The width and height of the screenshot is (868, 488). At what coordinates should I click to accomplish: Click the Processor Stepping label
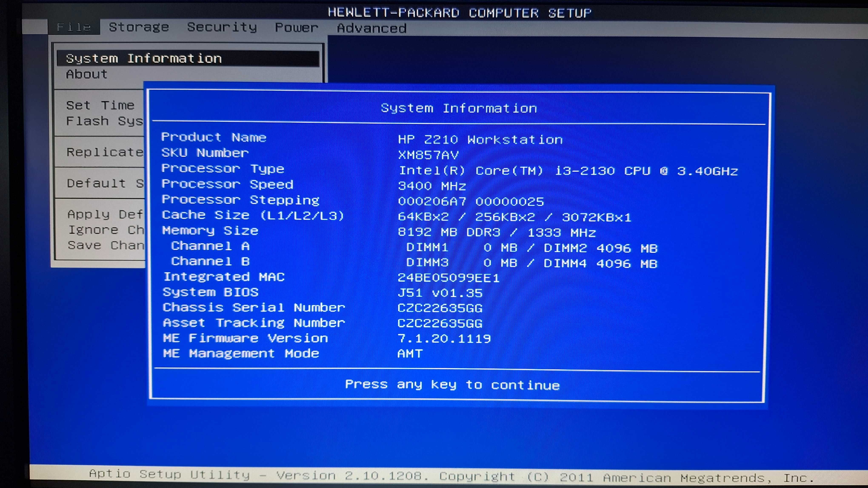[x=241, y=200]
